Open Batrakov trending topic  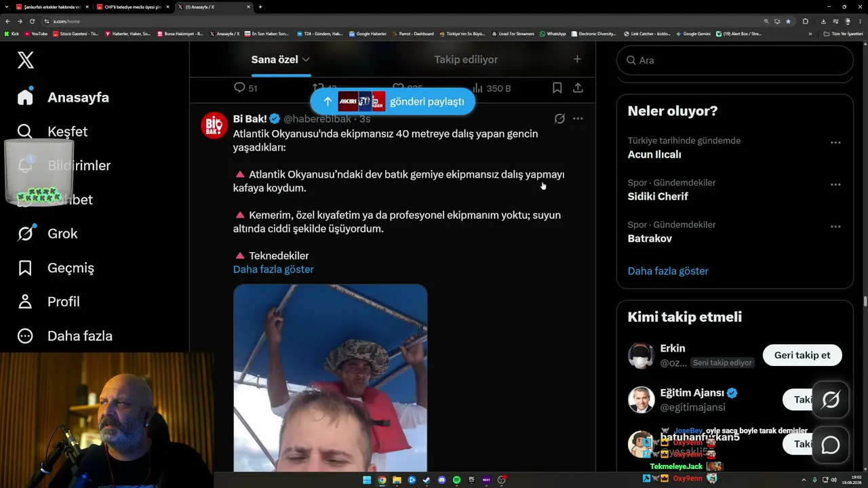click(650, 239)
